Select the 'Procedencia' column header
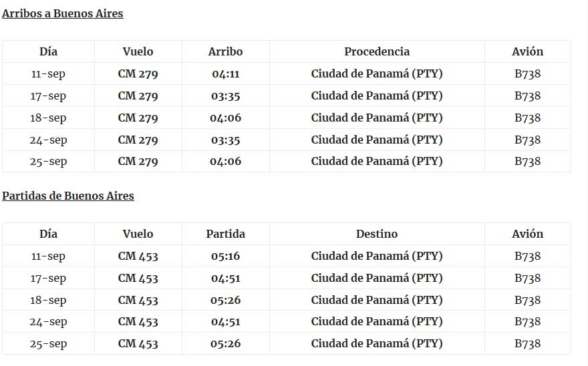The image size is (588, 366). [377, 51]
